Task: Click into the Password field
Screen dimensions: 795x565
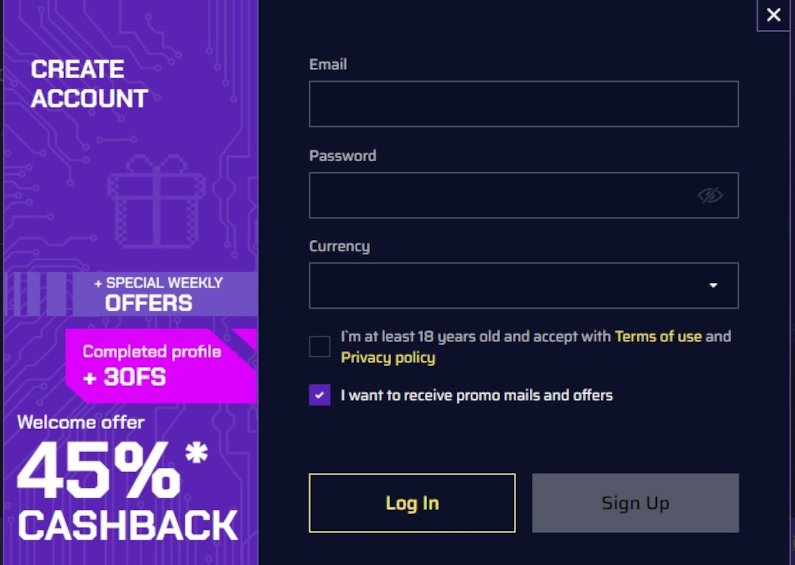Action: 500,195
